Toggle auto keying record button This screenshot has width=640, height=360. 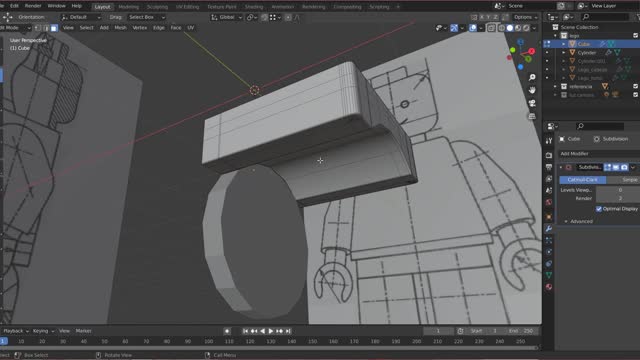tap(227, 331)
